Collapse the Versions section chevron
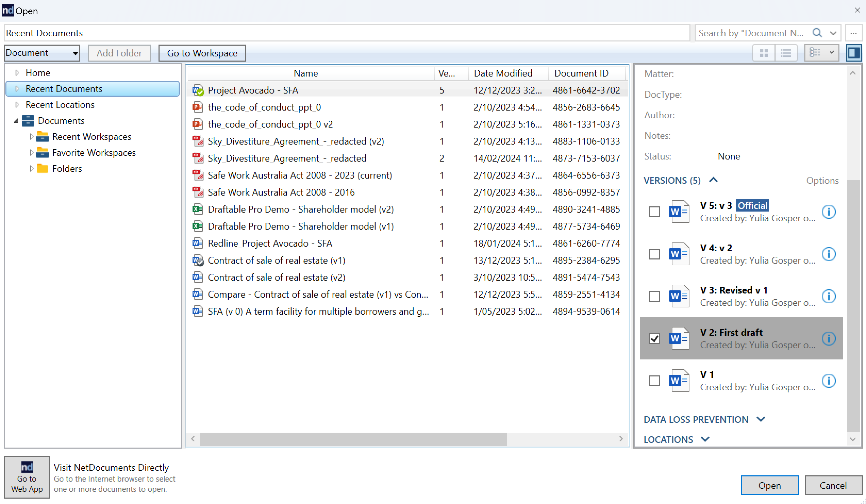This screenshot has height=504, width=866. pos(713,180)
